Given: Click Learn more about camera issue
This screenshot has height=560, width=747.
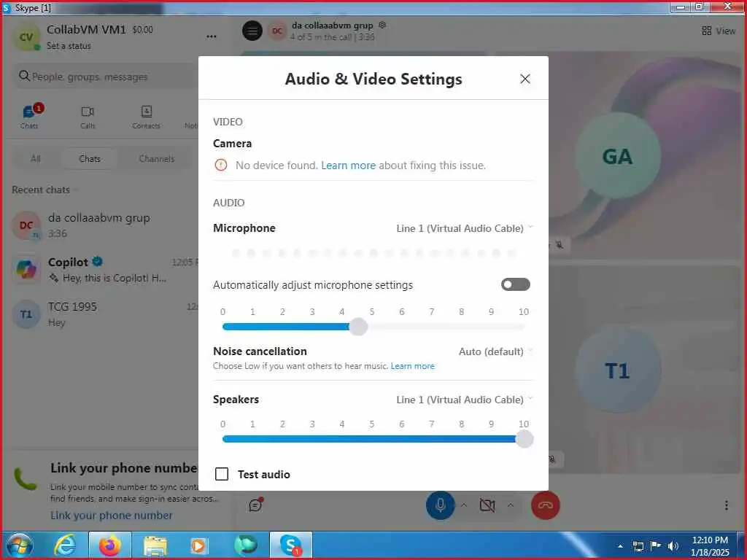Looking at the screenshot, I should (x=348, y=166).
